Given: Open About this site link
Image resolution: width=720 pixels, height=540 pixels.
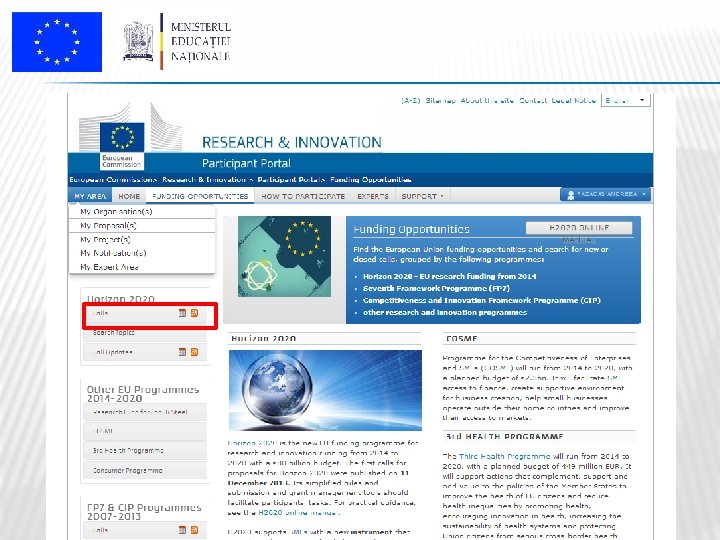Looking at the screenshot, I should tap(487, 101).
